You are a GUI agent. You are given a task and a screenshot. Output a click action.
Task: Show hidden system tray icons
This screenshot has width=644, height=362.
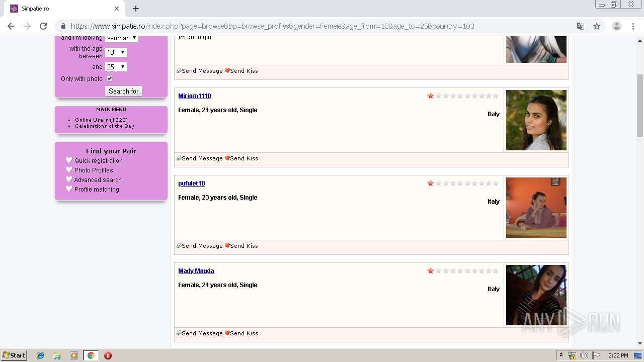[561, 355]
